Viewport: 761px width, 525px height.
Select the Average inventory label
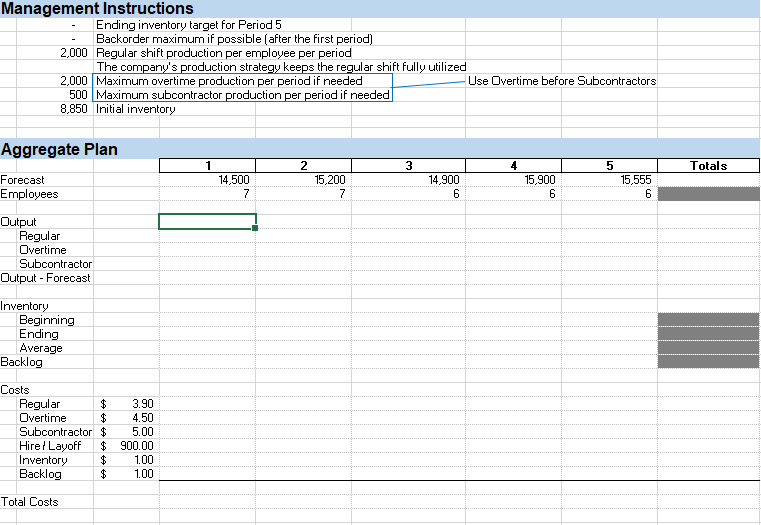(x=41, y=348)
